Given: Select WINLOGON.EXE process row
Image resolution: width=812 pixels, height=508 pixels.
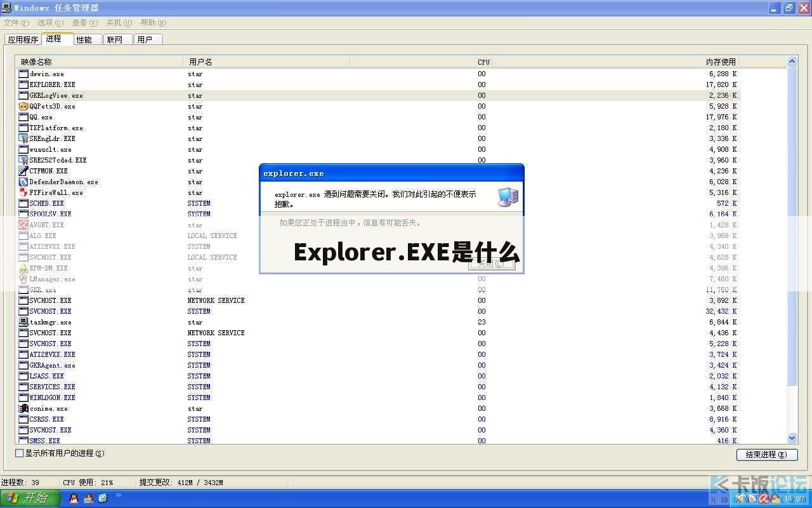Looking at the screenshot, I should (x=378, y=398).
